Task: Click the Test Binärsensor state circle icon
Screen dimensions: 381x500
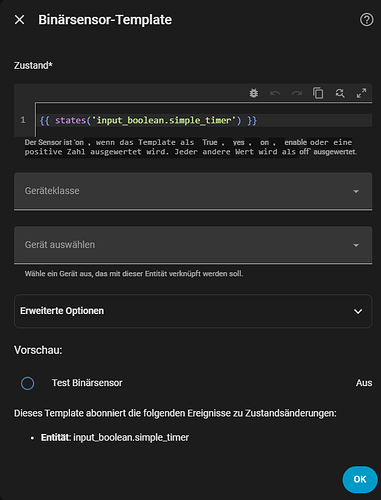Action: [27, 383]
